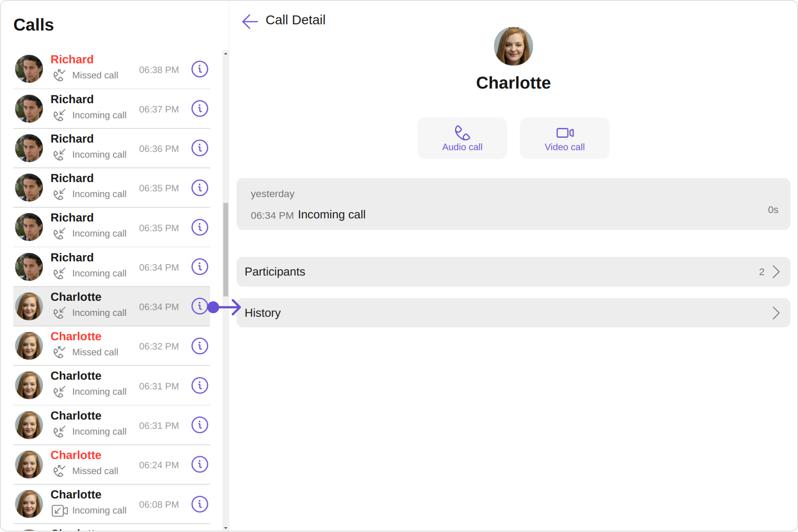Open info for Richard's 06:38 PM missed call

[x=199, y=69]
